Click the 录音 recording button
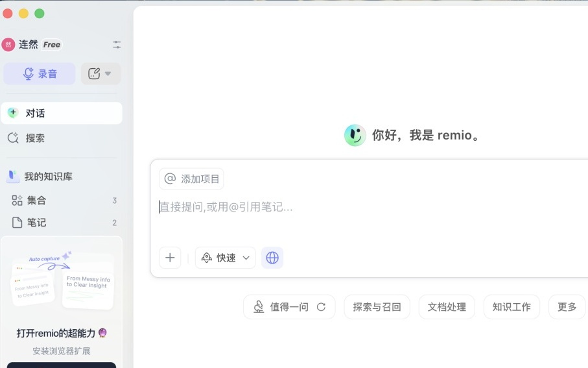This screenshot has width=588, height=368. tap(40, 73)
